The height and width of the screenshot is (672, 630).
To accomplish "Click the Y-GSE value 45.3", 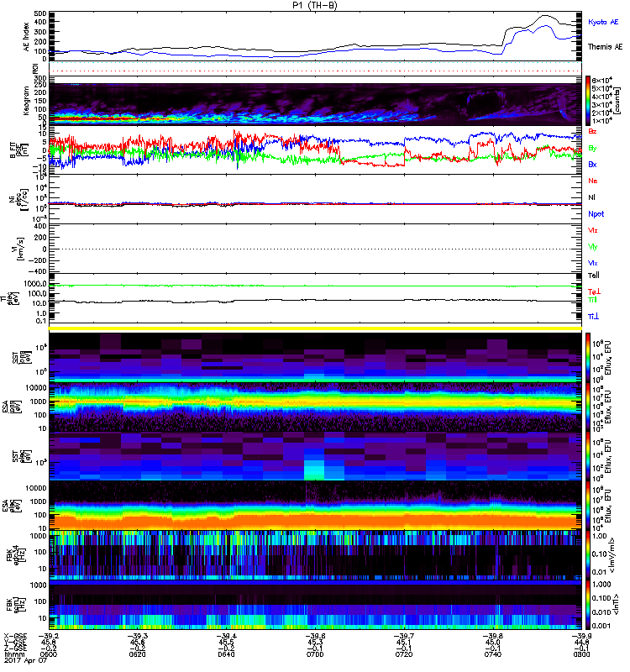I will [315, 642].
